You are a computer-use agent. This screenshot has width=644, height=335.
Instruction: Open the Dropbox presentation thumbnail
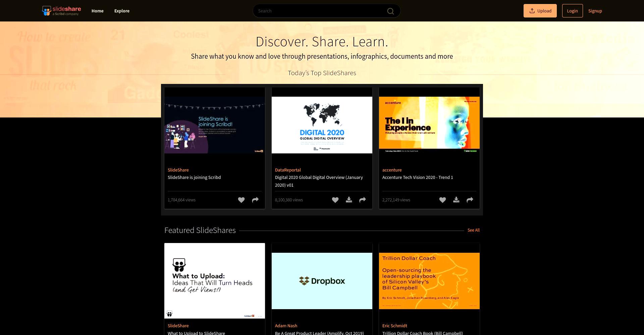[x=322, y=281]
